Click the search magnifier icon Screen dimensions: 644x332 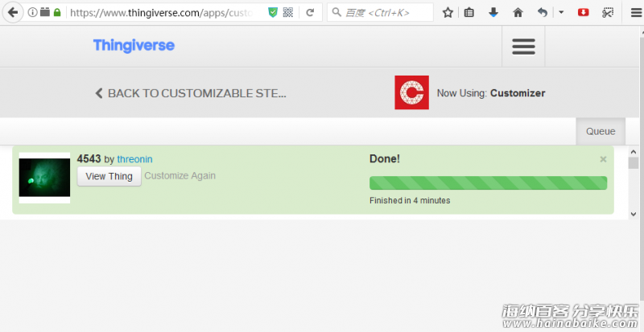(x=336, y=12)
